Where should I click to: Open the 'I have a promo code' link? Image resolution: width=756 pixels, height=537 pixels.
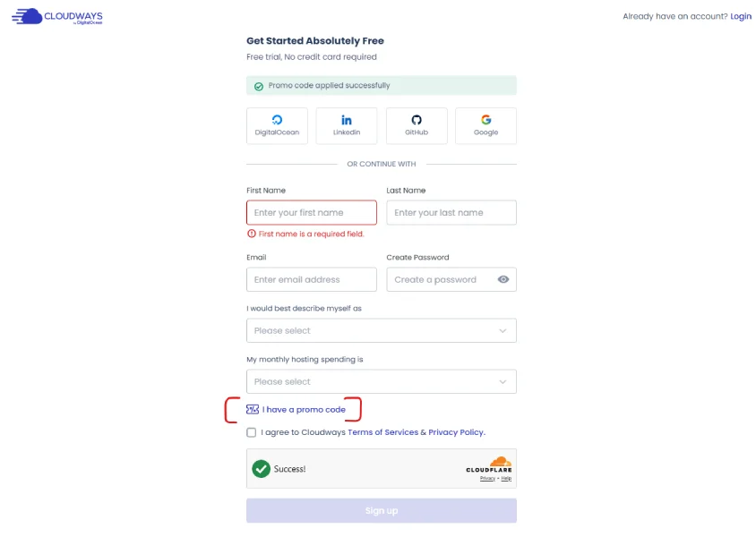pos(304,409)
